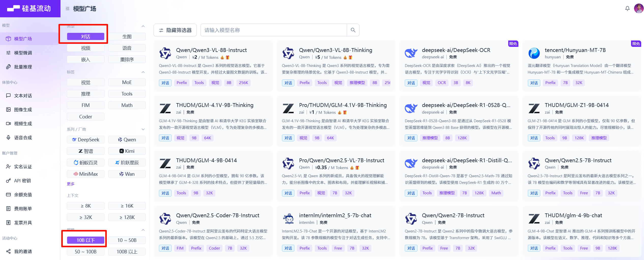
Task: Collapse the 类型 filter section
Action: [143, 26]
